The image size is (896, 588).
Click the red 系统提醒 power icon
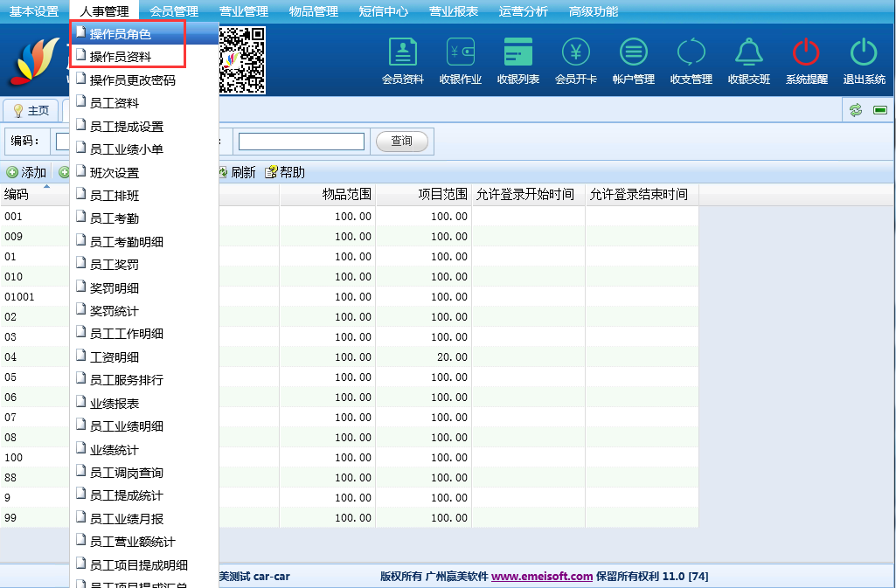pyautogui.click(x=807, y=52)
